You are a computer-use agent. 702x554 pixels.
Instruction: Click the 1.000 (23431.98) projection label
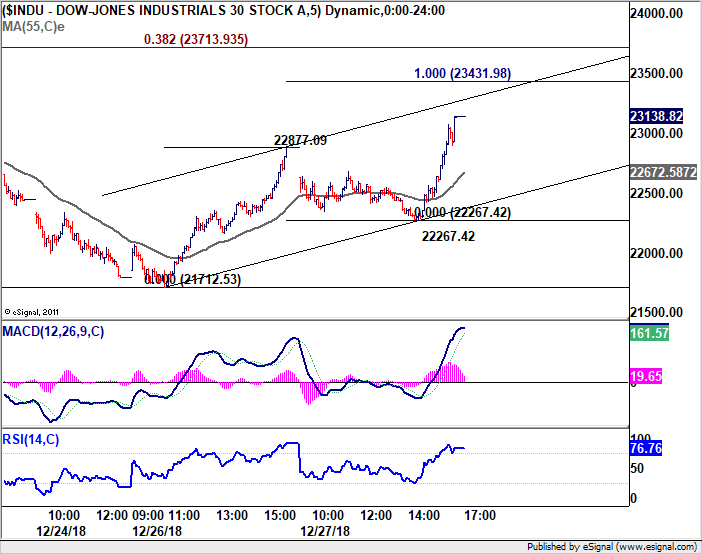[x=462, y=73]
